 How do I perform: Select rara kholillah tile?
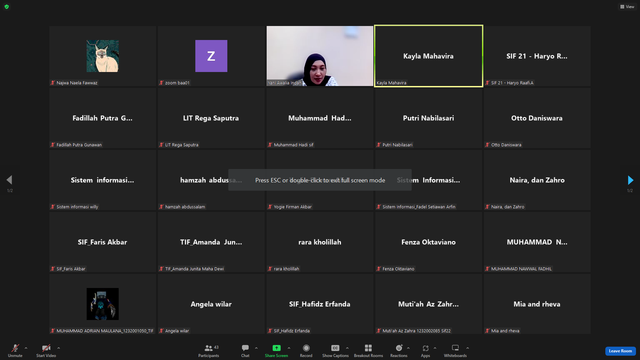click(320, 242)
